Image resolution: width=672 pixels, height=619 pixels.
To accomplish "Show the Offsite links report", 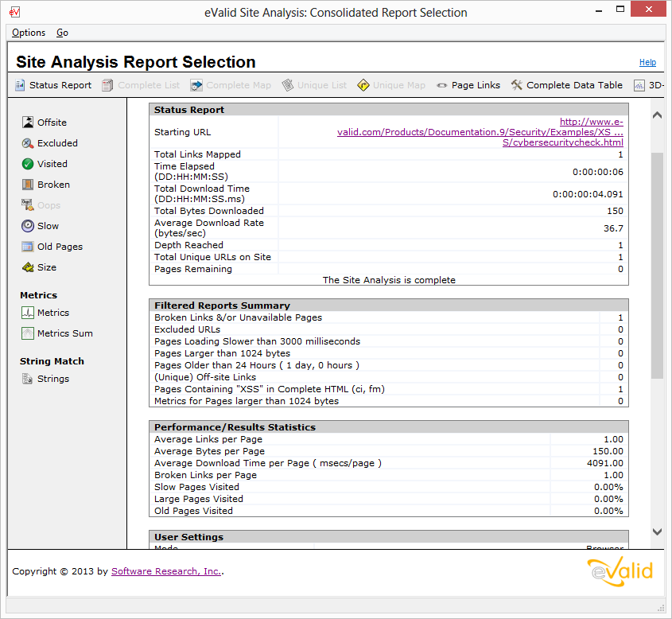I will 52,123.
